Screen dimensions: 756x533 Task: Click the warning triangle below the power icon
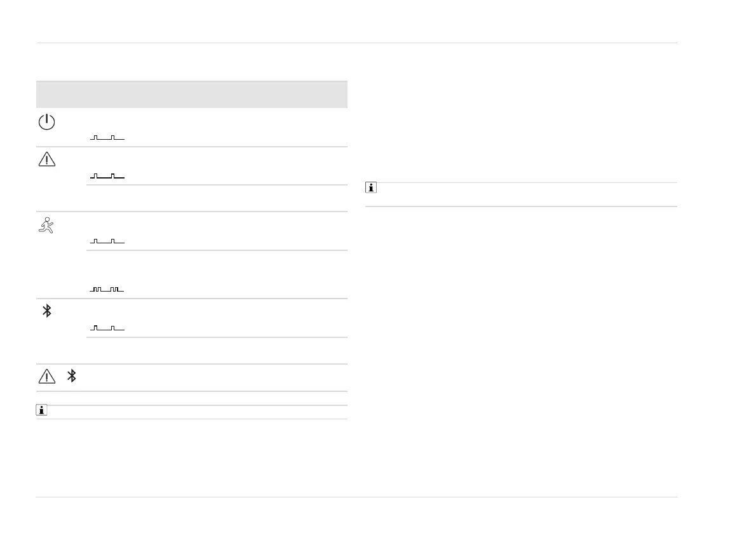pos(47,159)
